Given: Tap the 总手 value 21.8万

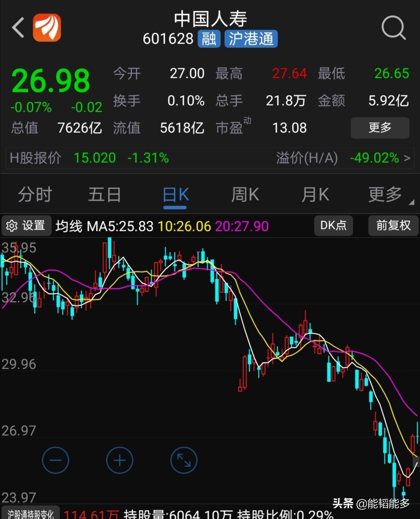Looking at the screenshot, I should pos(286,101).
